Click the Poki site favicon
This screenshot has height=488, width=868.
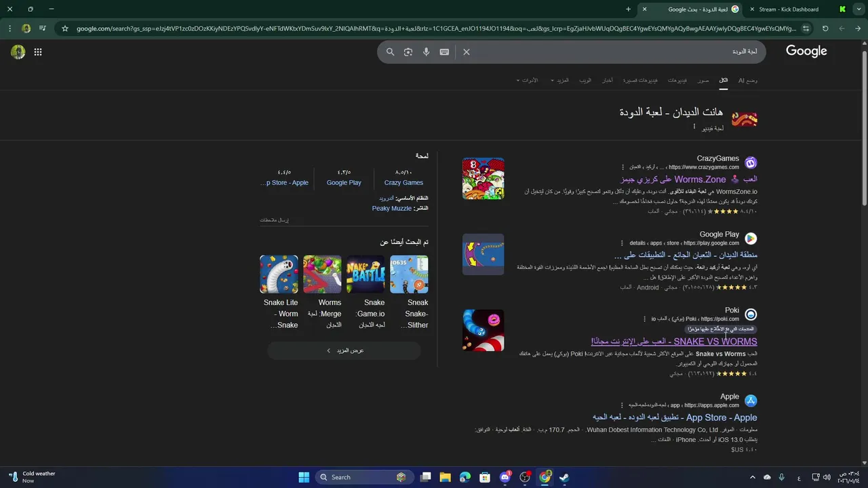pyautogui.click(x=751, y=314)
